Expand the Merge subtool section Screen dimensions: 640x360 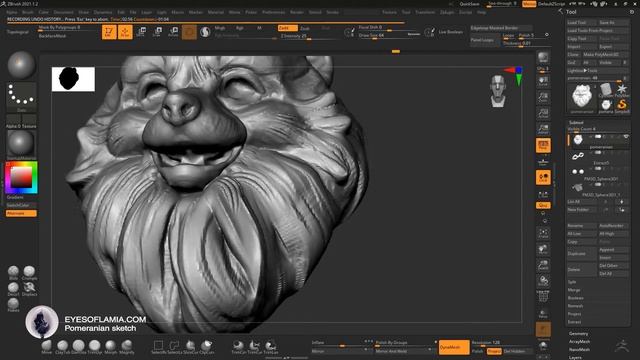(574, 290)
